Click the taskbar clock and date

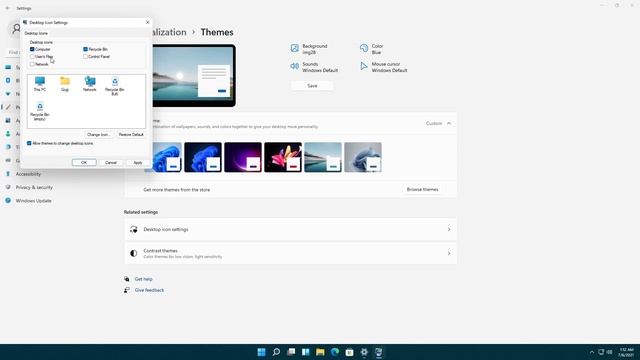(x=626, y=352)
